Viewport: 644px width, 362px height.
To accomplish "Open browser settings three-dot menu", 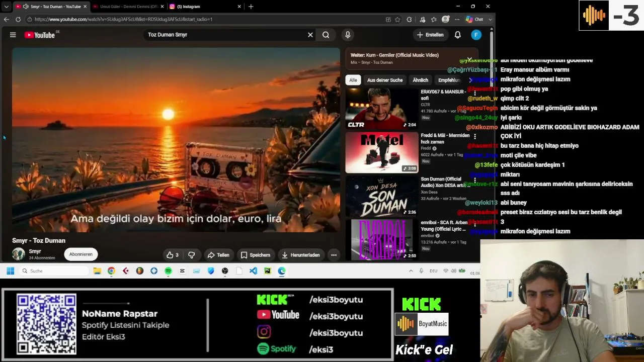I will tap(457, 19).
